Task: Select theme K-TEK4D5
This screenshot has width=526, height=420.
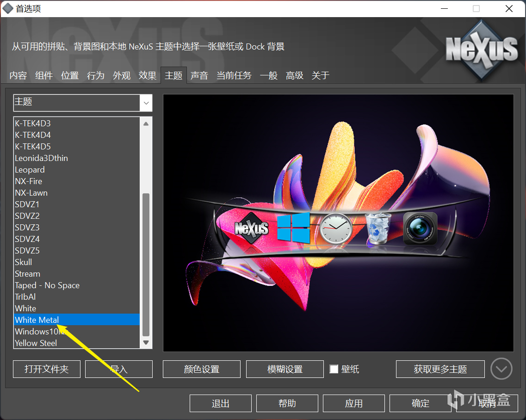Action: point(76,147)
